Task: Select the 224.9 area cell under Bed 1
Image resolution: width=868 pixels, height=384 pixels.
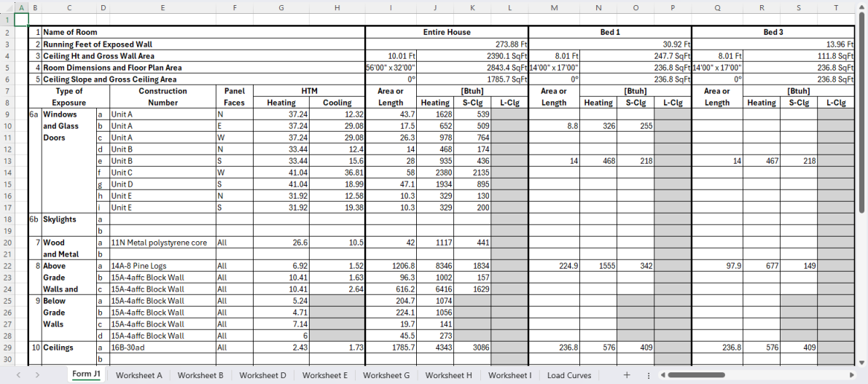Action: 555,265
